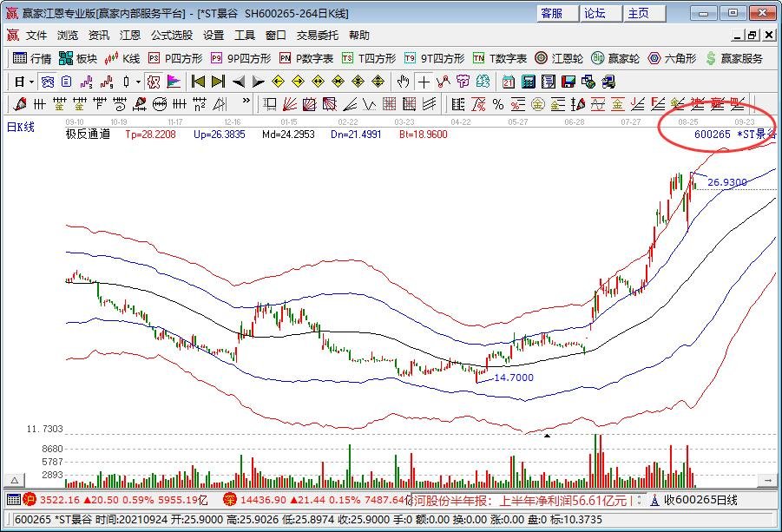Open the 9T四方形 tool
This screenshot has height=532, width=782.
[434, 58]
